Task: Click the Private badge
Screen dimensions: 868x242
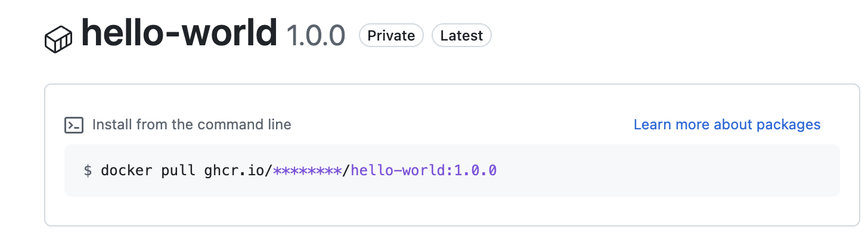Action: pos(391,36)
